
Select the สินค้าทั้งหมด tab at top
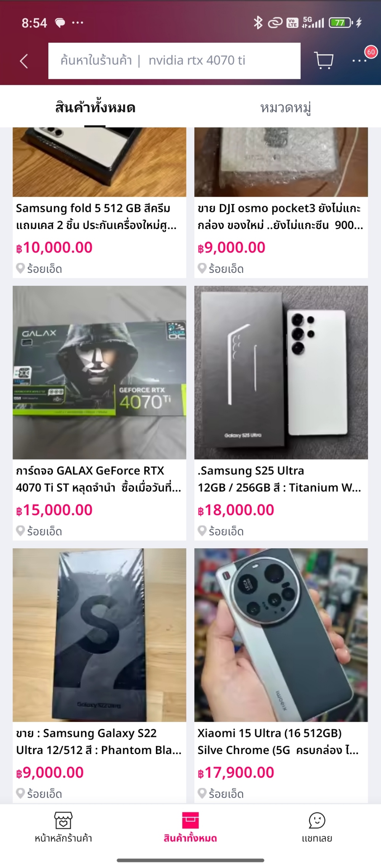(95, 108)
